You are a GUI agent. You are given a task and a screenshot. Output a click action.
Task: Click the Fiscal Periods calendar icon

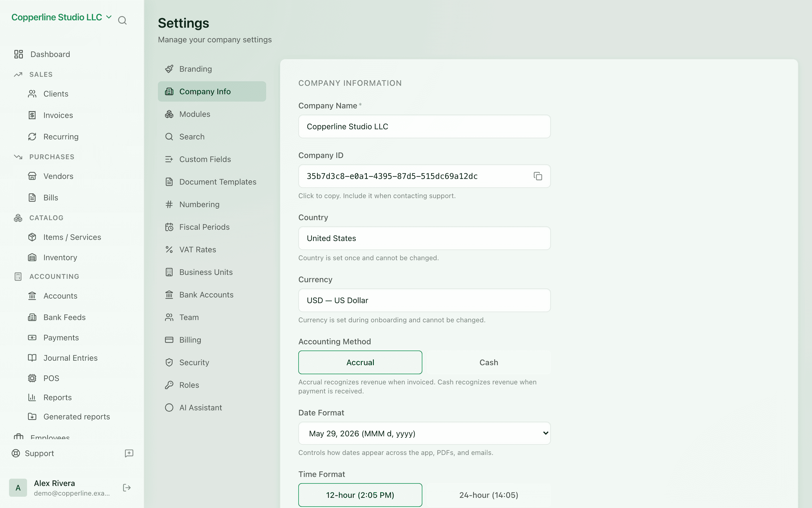pyautogui.click(x=169, y=227)
